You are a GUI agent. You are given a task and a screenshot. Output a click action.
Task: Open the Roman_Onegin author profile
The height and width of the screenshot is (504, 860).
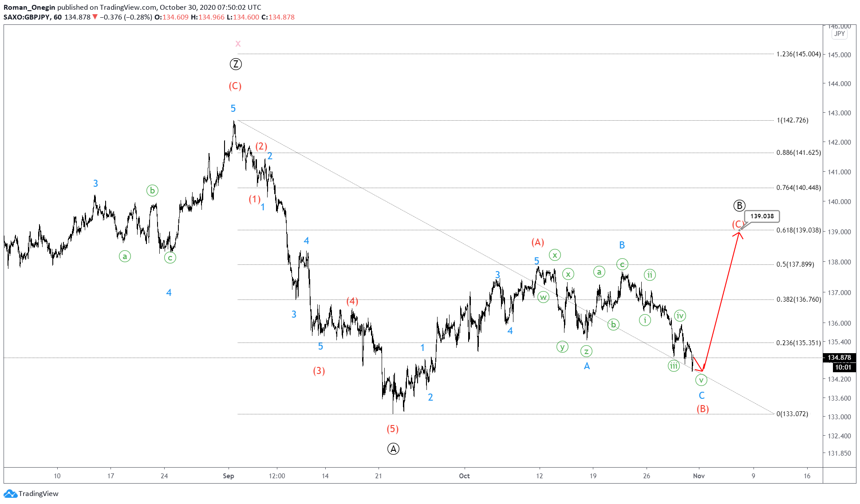point(28,7)
